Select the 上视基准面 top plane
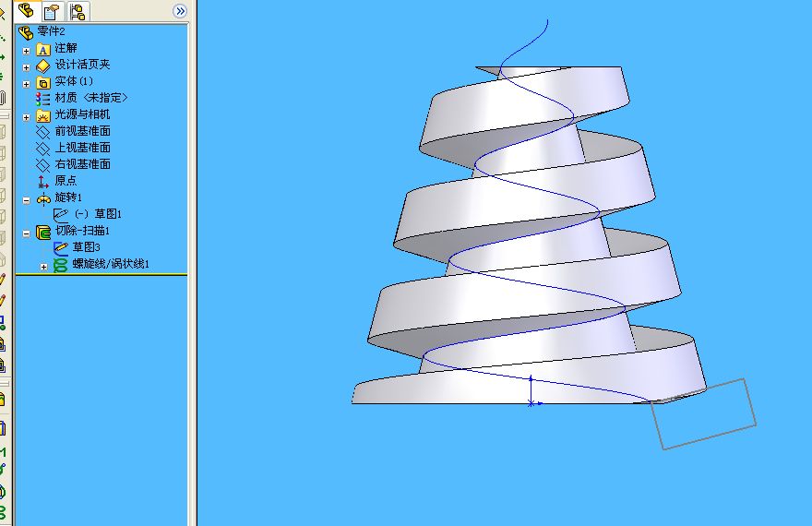Image resolution: width=812 pixels, height=526 pixels. coord(82,148)
